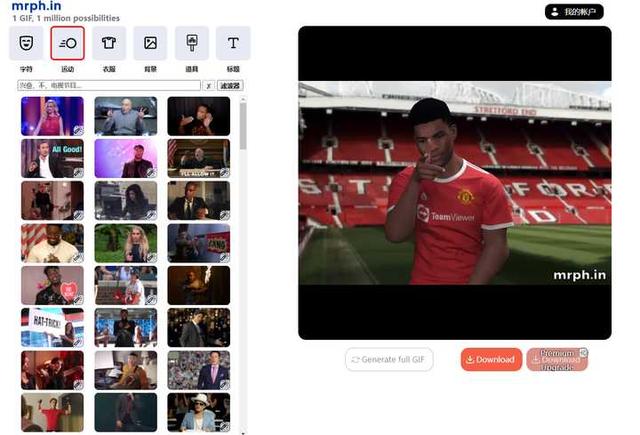Viewport: 640px width, 435px height.
Task: Select the Motion icon (运动)
Action: (67, 43)
